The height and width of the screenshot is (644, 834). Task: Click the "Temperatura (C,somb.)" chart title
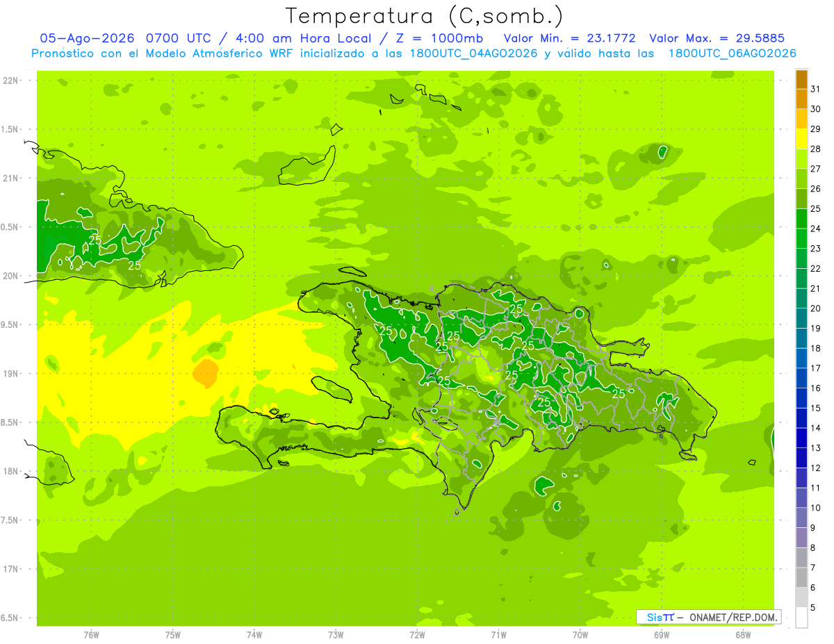pyautogui.click(x=424, y=17)
